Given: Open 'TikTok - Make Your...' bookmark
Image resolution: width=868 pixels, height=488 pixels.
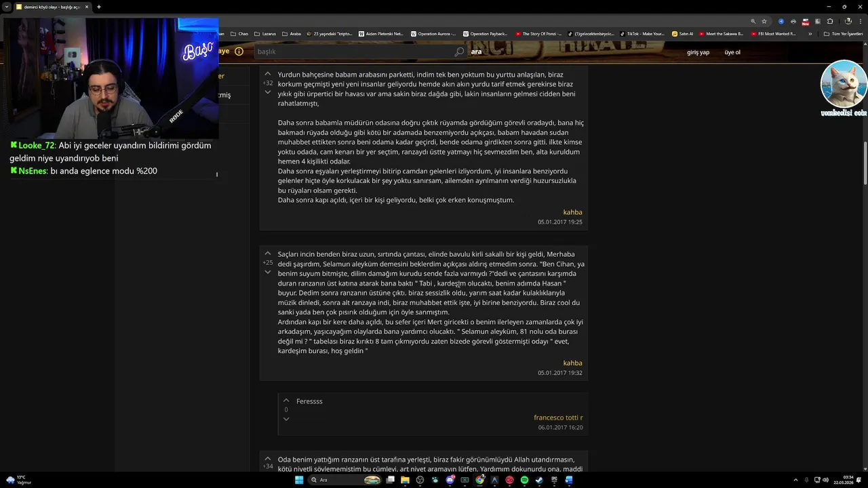Looking at the screenshot, I should [x=642, y=33].
